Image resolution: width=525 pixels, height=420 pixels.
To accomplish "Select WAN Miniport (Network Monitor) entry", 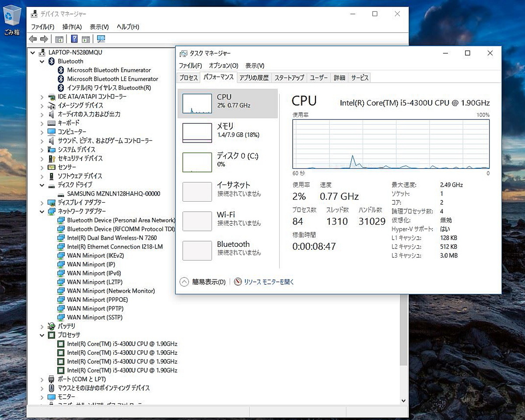I will pos(111,291).
